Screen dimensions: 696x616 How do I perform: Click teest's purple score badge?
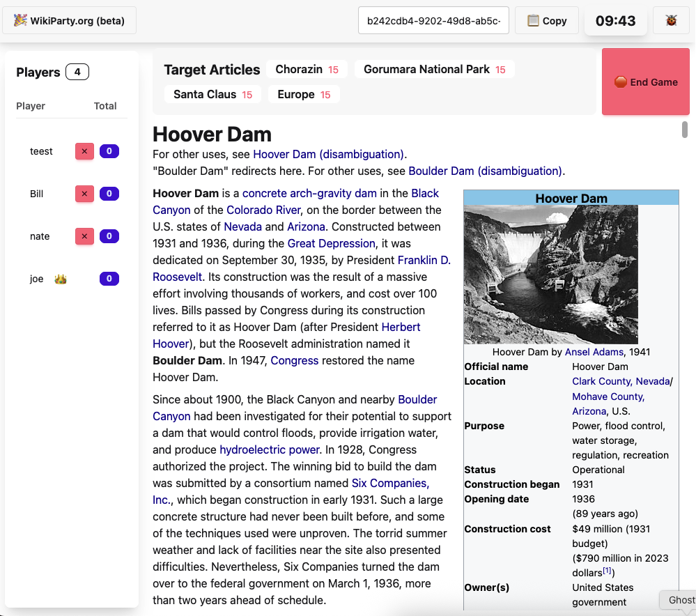[109, 151]
